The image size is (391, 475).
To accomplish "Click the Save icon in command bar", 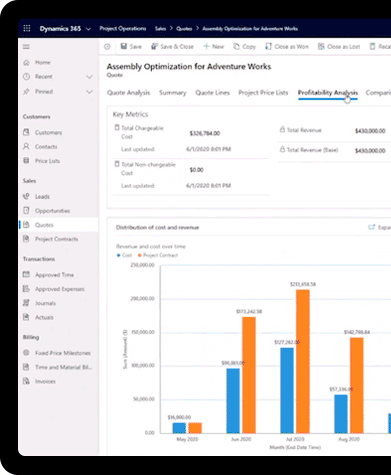I will coord(124,46).
